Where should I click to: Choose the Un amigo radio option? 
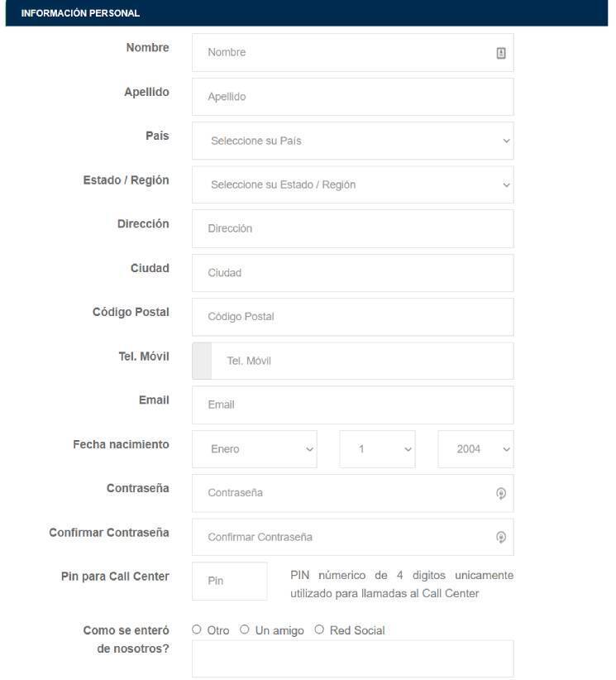pyautogui.click(x=245, y=630)
